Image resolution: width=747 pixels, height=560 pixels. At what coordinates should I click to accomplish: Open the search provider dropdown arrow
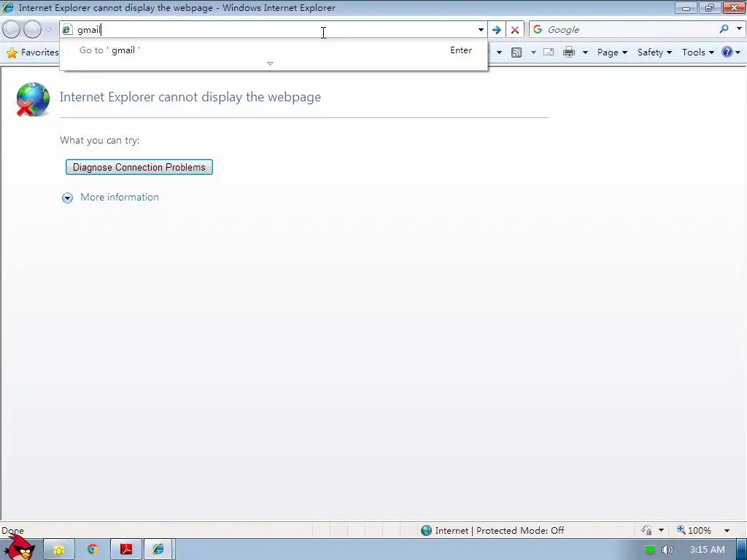739,29
